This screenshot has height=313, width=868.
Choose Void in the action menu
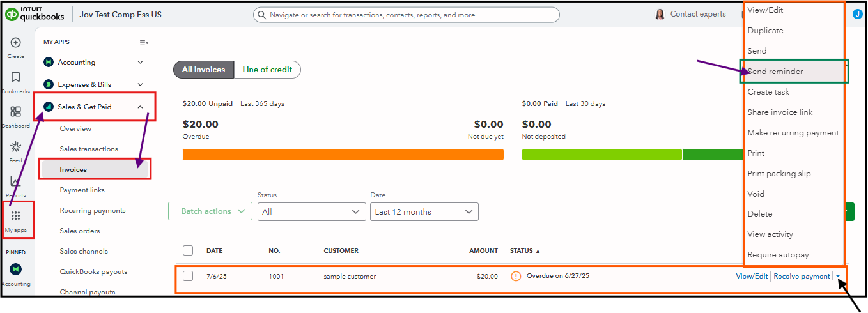[x=756, y=194]
